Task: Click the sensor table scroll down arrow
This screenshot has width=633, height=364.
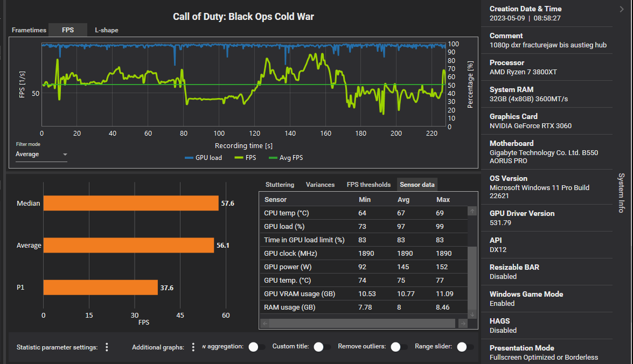Action: click(x=472, y=314)
